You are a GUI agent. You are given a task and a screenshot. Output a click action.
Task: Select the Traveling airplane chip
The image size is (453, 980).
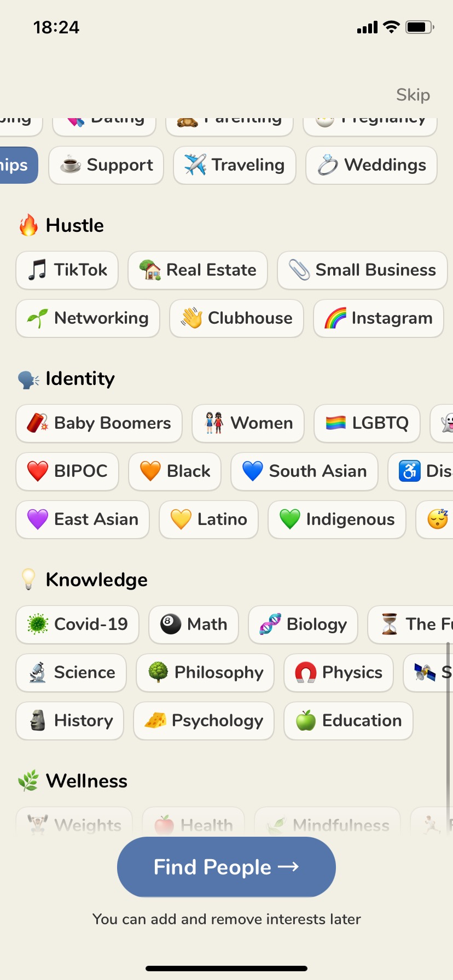pos(235,165)
